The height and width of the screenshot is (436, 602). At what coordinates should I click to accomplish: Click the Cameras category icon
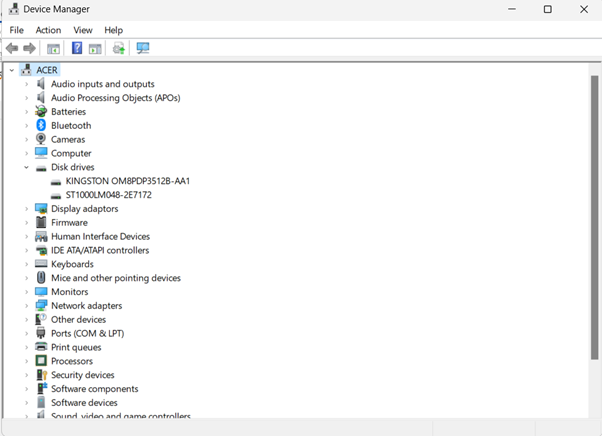point(41,140)
